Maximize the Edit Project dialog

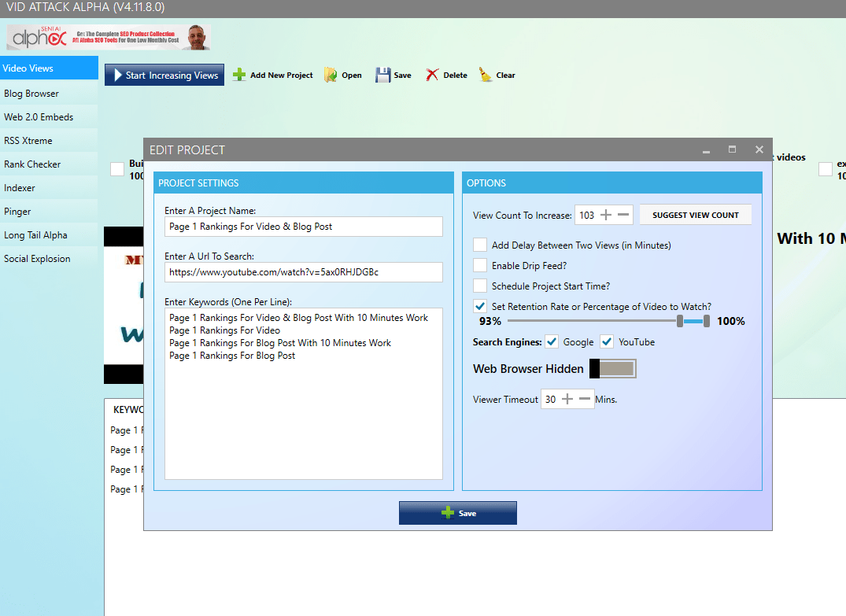point(732,149)
